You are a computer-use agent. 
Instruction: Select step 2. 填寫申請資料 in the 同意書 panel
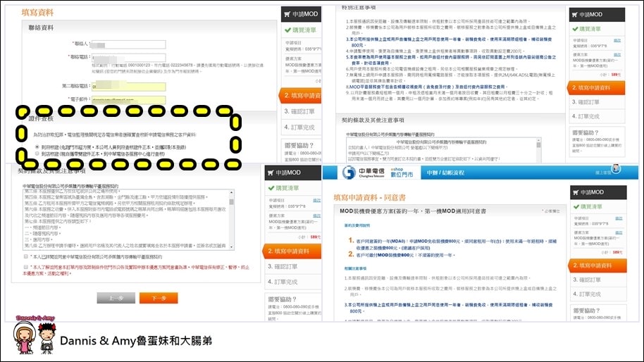pyautogui.click(x=597, y=265)
